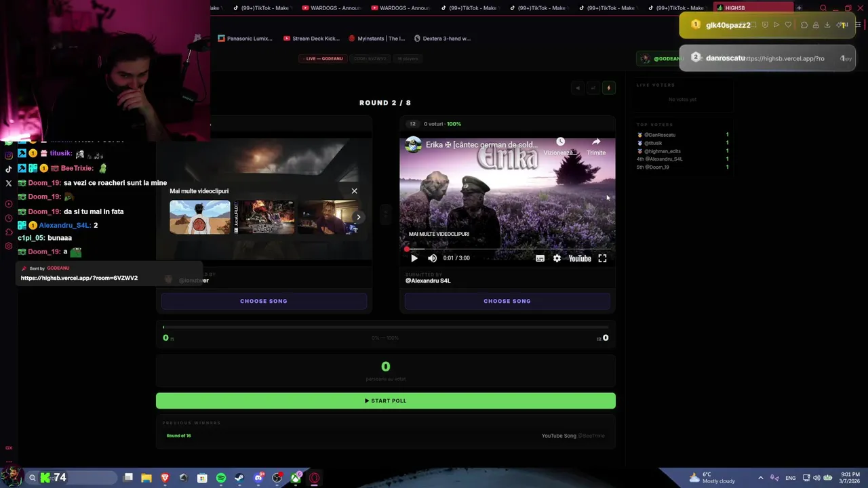Click the Trimite share arrow

(x=596, y=142)
